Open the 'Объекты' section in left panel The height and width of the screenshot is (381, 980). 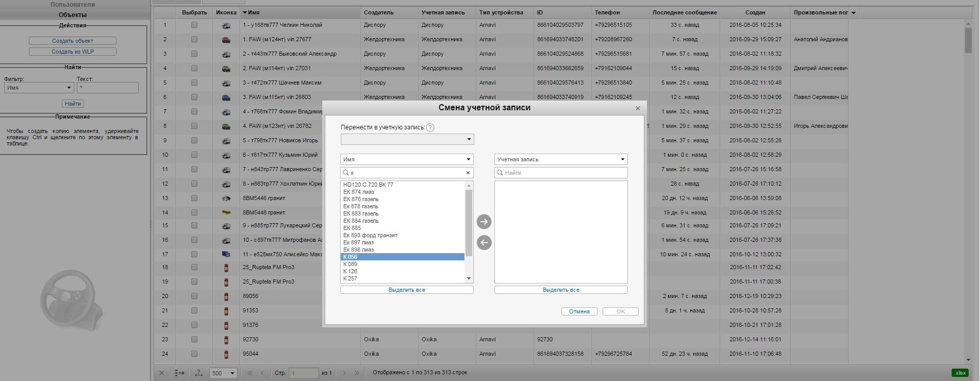[x=73, y=15]
